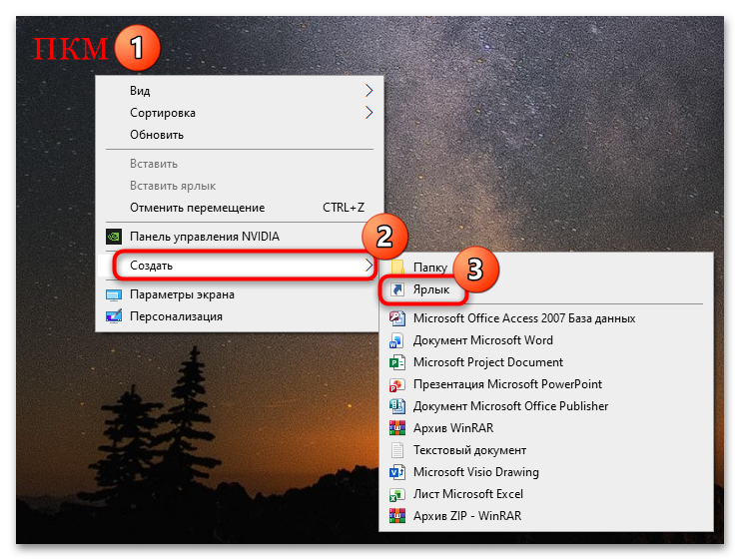The width and height of the screenshot is (740, 560).
Task: Click the icon next to Архив ZIP - WinRAR
Action: 397,516
